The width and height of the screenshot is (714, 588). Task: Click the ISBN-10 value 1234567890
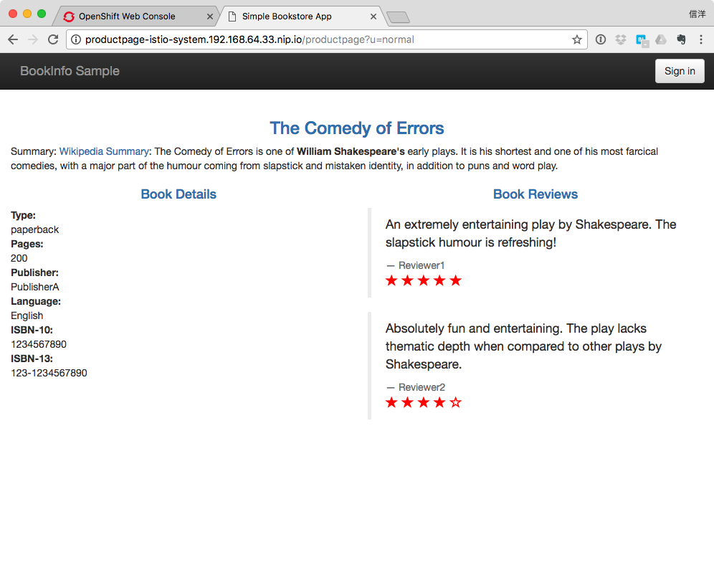pyautogui.click(x=39, y=344)
